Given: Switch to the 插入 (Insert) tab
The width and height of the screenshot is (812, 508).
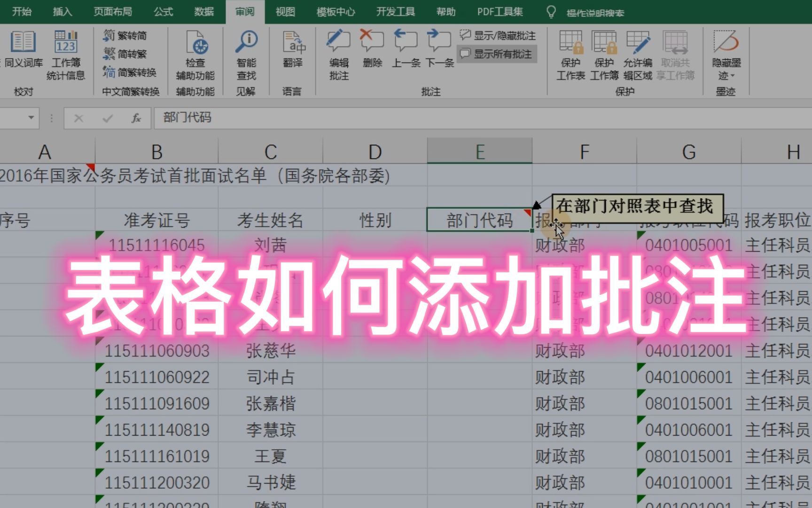Looking at the screenshot, I should pos(62,12).
